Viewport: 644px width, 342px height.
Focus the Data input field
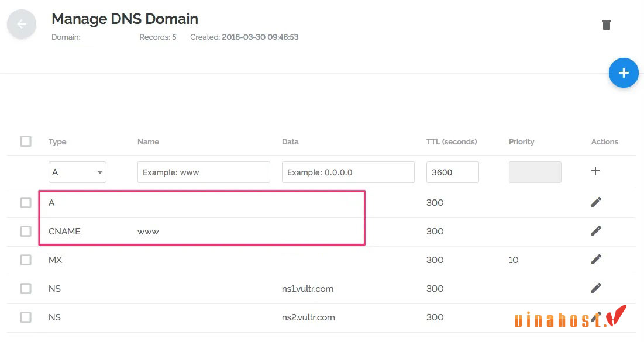[348, 172]
